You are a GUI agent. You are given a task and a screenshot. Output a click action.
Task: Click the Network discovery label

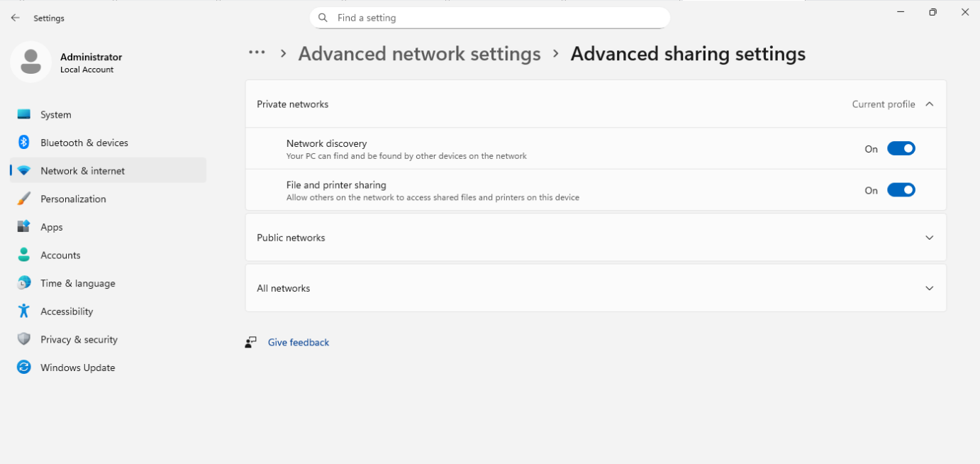(326, 143)
